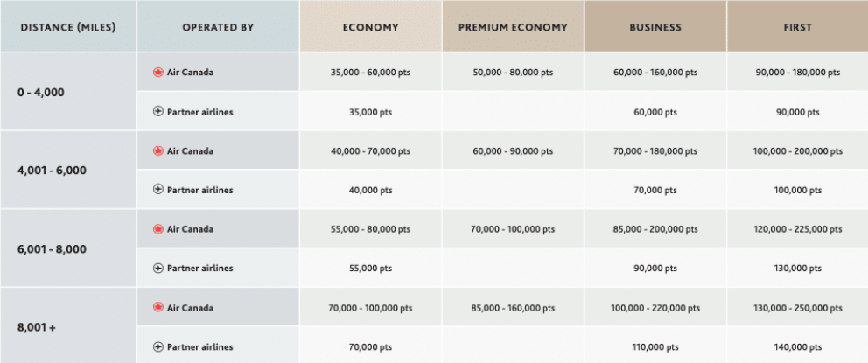Click the 35,000 - 60,000 pts economy fare
868x363 pixels.
tap(370, 73)
